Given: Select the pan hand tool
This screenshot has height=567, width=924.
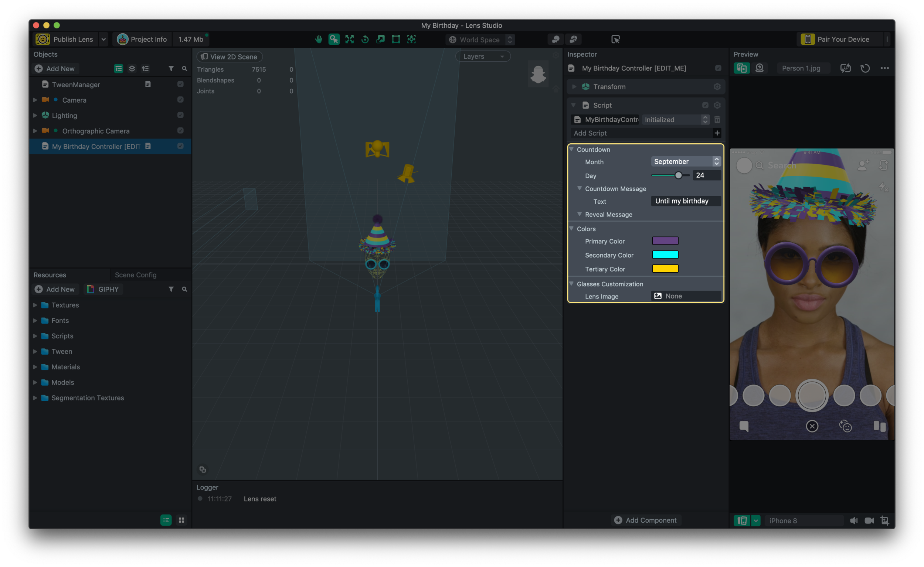Looking at the screenshot, I should 319,40.
